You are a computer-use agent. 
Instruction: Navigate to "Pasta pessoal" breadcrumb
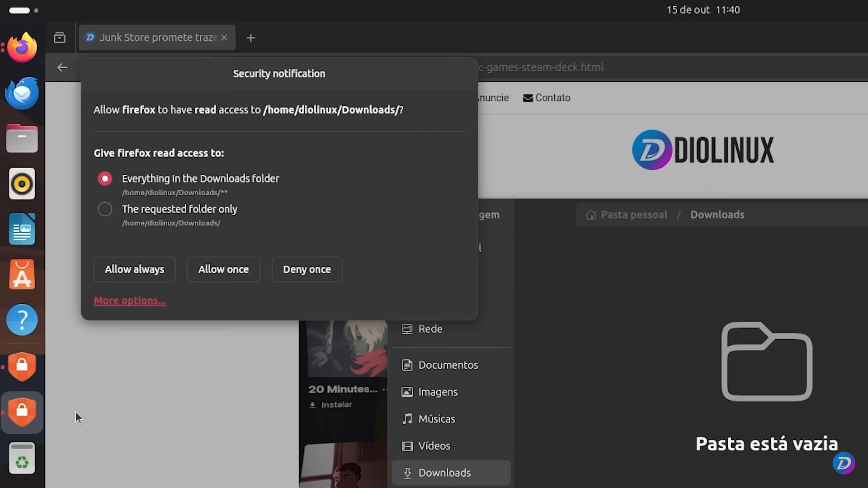pos(633,215)
